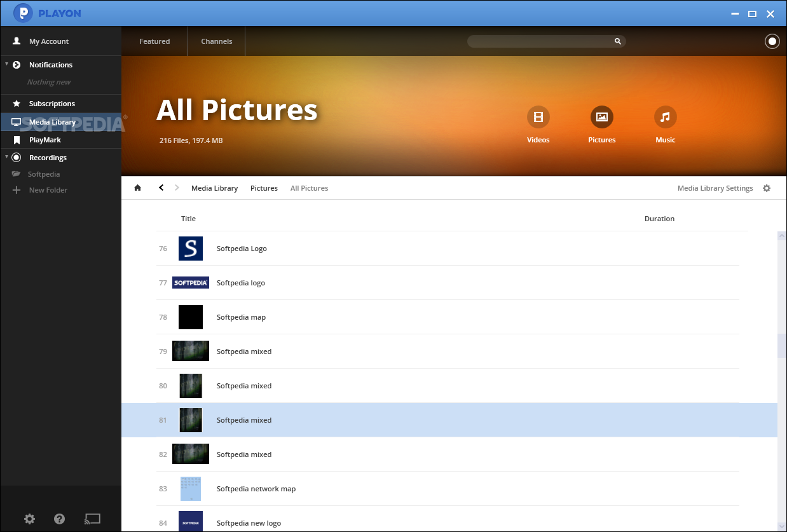
Task: Click the New Folder plus icon
Action: pos(17,190)
